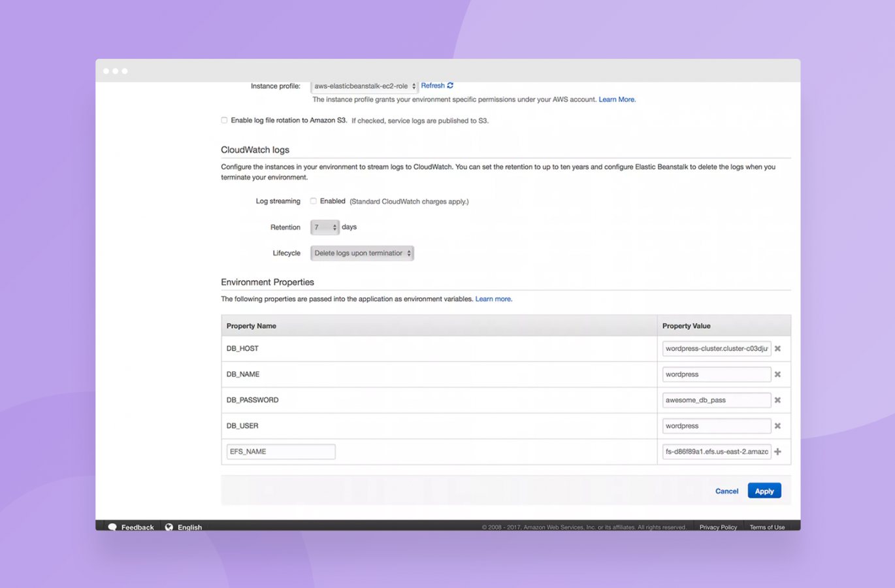The width and height of the screenshot is (895, 588).
Task: Click the Property Value column header
Action: (724, 325)
